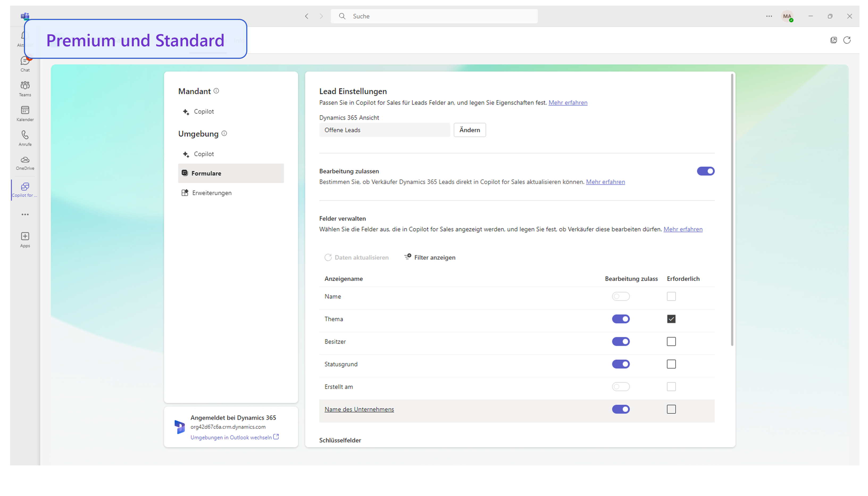Open the Kalender in the sidebar
The image size is (868, 496).
tap(24, 113)
